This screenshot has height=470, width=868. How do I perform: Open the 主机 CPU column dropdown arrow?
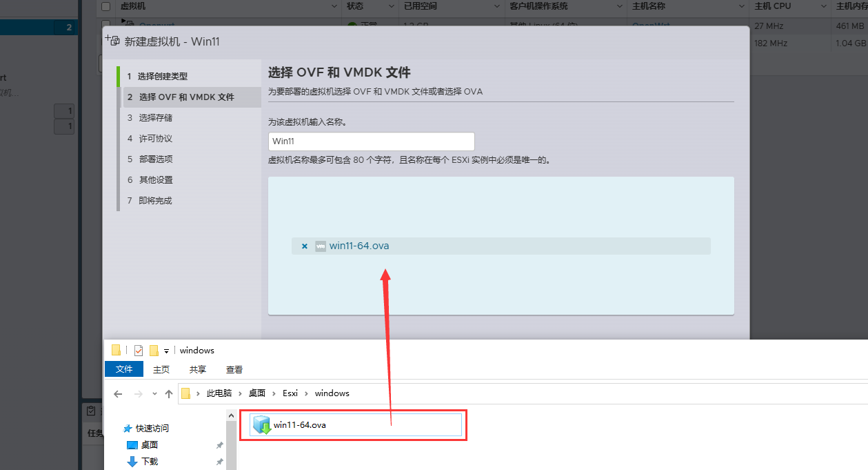822,6
